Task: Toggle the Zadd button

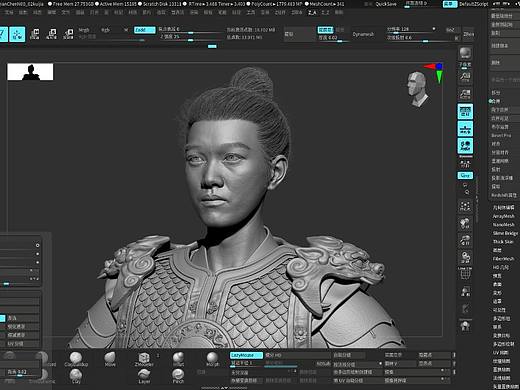Action: 144,30
